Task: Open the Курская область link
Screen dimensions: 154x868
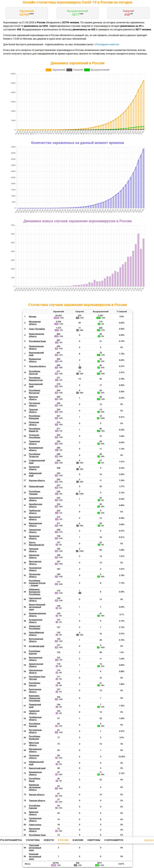Action: [x=37, y=480]
